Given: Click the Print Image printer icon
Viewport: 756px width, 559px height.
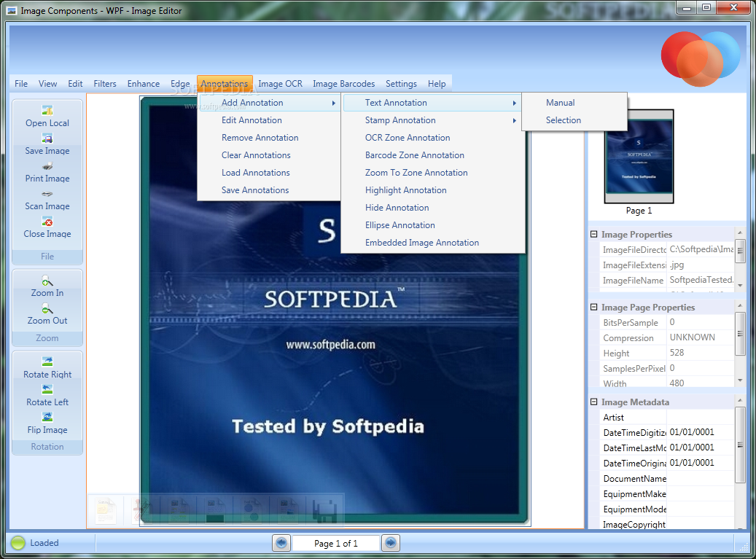Looking at the screenshot, I should coord(47,166).
